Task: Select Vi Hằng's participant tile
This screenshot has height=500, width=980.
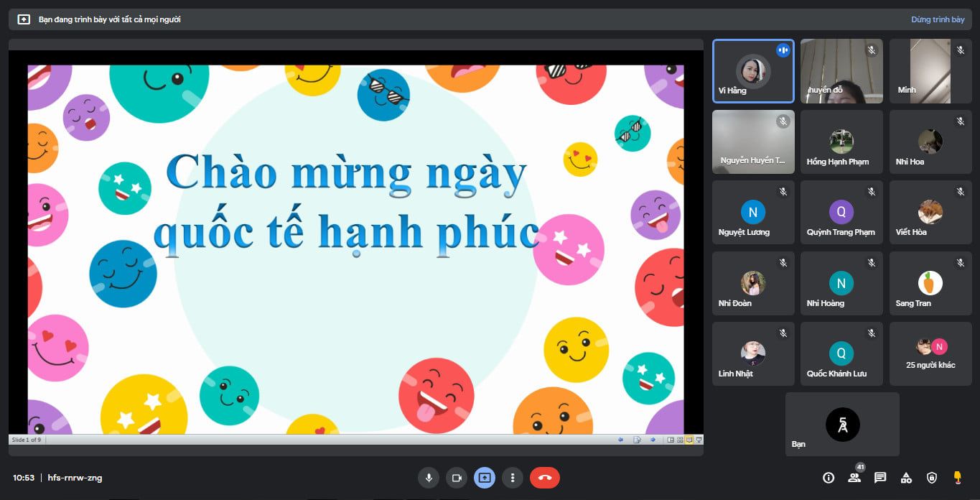Action: (753, 71)
